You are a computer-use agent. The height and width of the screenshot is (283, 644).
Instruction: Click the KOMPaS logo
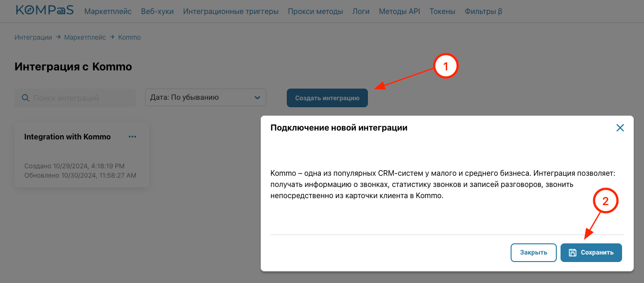[45, 10]
